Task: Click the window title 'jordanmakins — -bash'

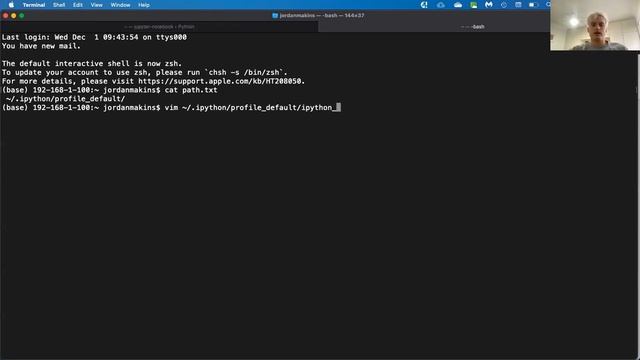Action: [x=322, y=16]
